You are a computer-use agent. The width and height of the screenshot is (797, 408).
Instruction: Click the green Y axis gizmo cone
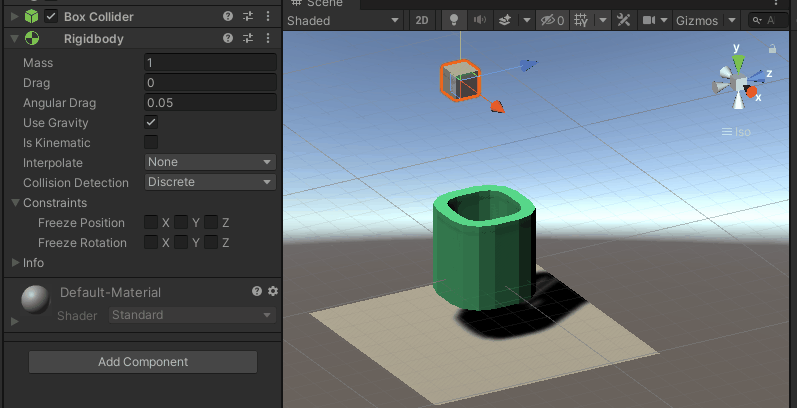[739, 63]
